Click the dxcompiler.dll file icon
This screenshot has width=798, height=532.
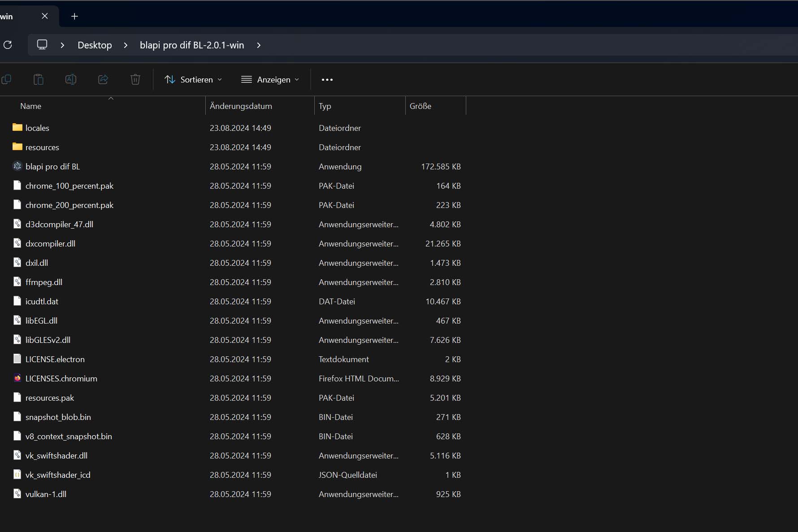point(17,243)
